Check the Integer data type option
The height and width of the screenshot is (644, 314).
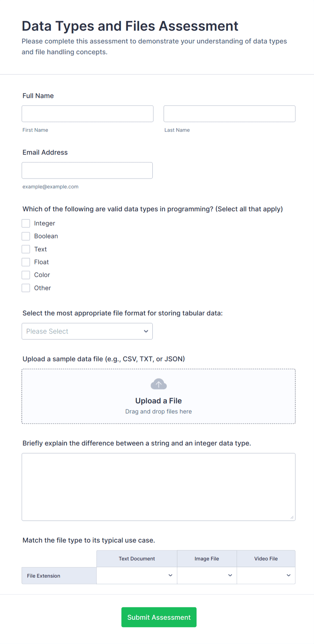coord(26,223)
